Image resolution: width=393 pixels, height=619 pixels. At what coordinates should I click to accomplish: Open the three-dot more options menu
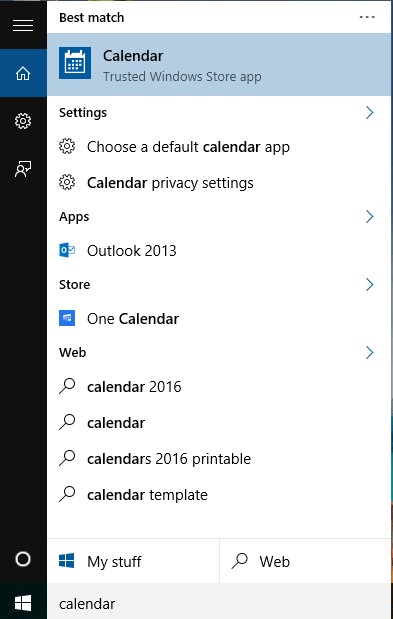(367, 17)
